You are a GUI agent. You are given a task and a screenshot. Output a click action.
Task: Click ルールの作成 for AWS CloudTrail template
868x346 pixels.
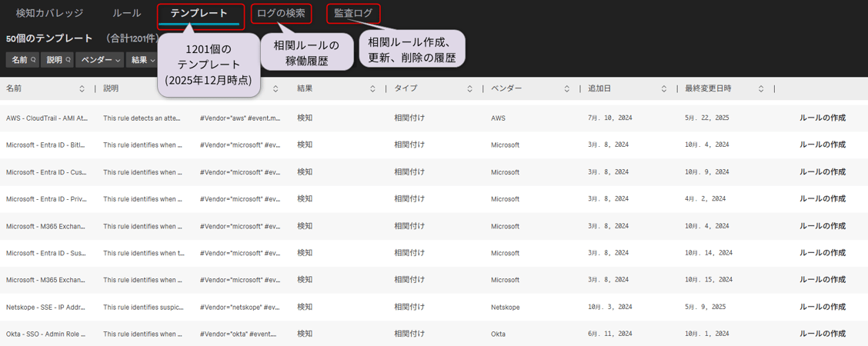coord(822,118)
